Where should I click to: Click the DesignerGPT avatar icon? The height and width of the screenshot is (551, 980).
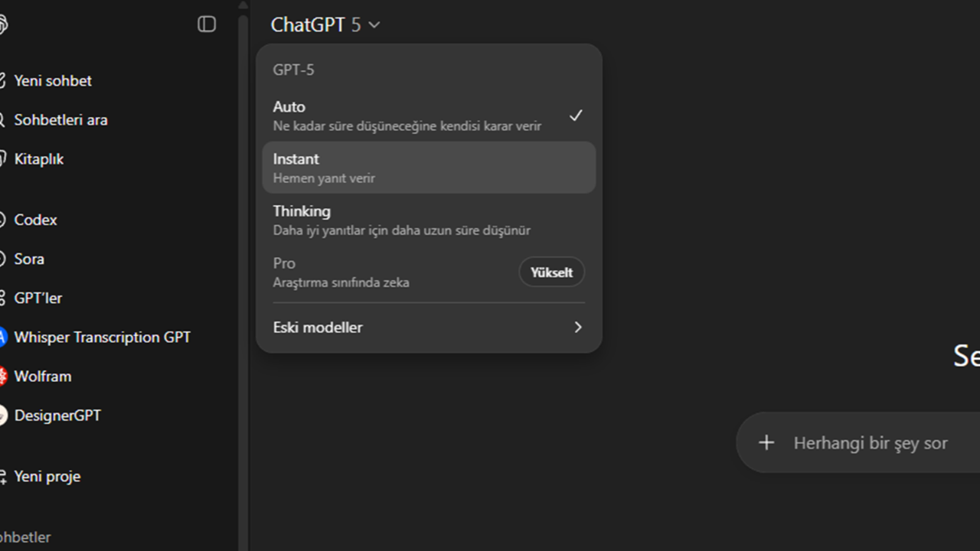tap(3, 416)
